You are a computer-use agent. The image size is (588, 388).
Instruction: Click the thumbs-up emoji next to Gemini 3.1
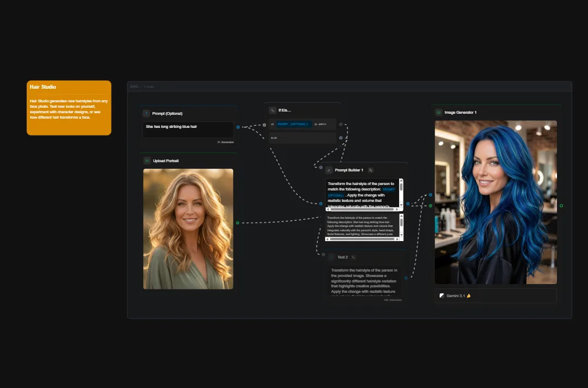(468, 295)
